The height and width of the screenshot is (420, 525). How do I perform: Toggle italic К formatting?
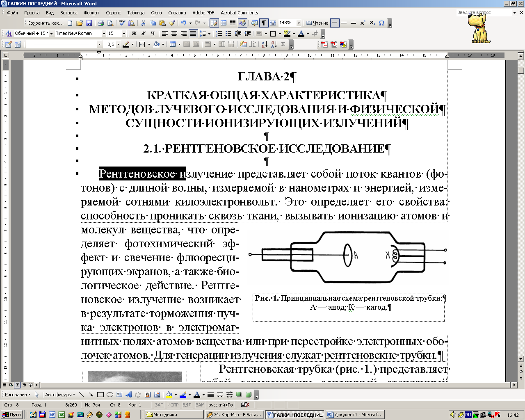click(x=144, y=34)
